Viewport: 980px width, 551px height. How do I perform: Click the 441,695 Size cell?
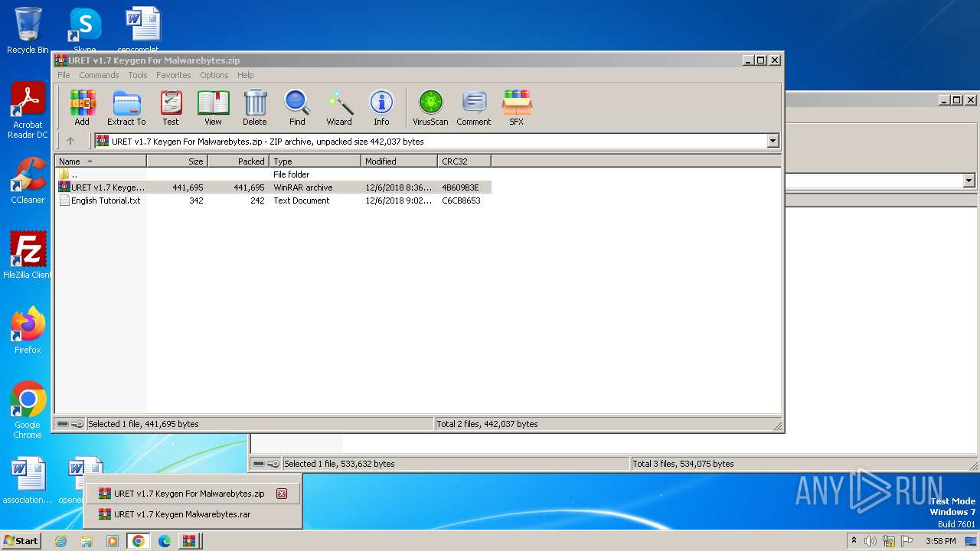tap(188, 187)
